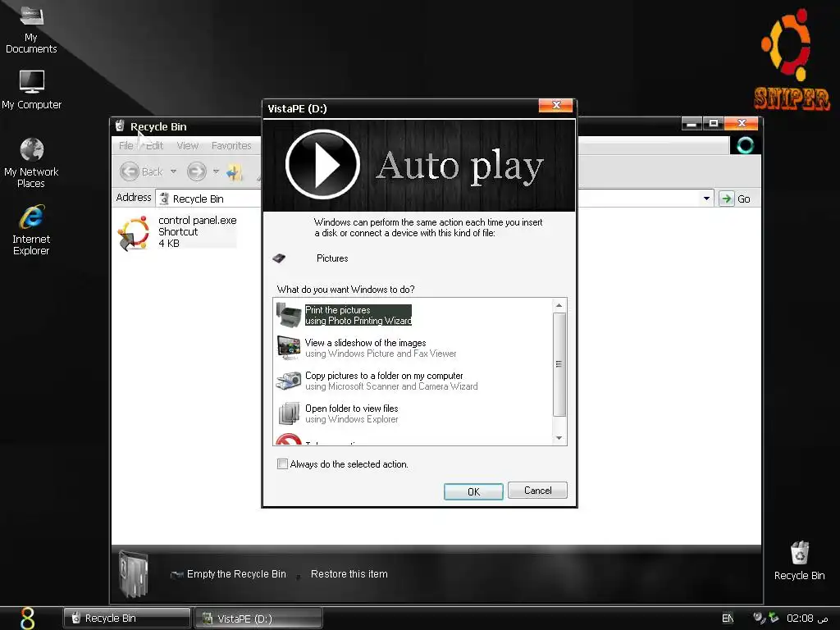The image size is (840, 630).
Task: Click the AutoPlay list scroll down arrow
Action: tap(559, 438)
